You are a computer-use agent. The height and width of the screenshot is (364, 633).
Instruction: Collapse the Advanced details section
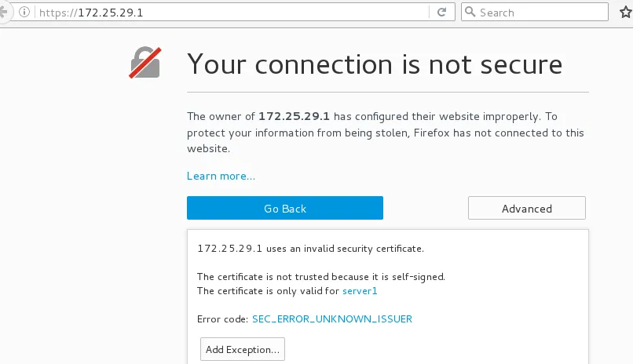526,209
